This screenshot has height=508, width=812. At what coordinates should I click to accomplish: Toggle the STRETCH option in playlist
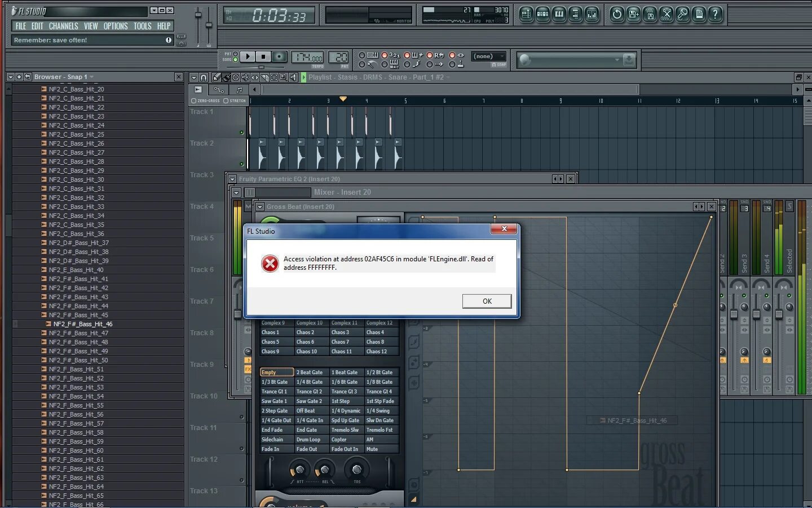tap(235, 101)
